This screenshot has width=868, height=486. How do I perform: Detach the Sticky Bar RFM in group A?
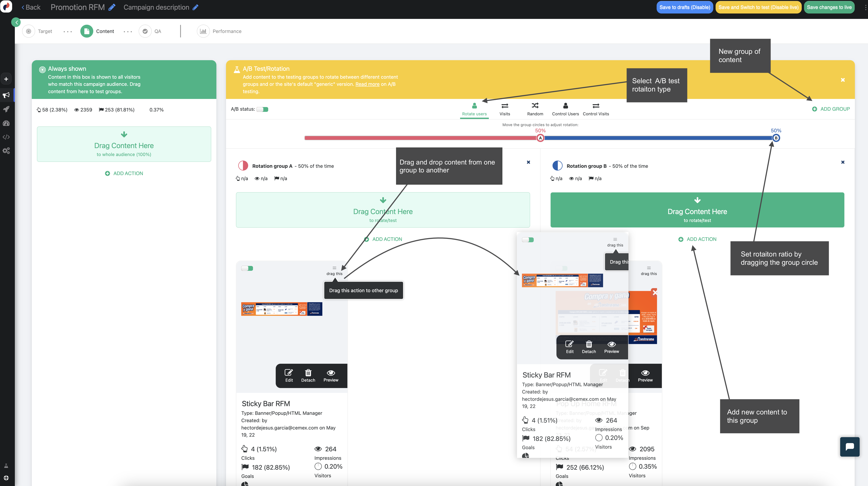[x=308, y=375]
